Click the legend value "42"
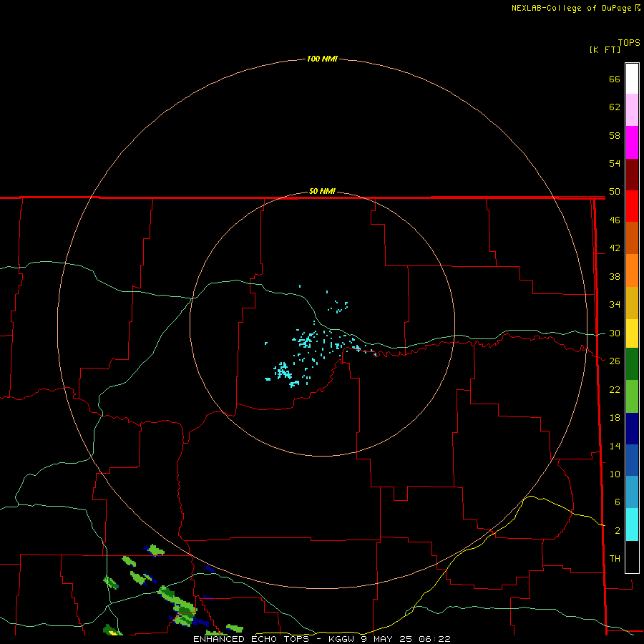The height and width of the screenshot is (644, 644). (615, 248)
